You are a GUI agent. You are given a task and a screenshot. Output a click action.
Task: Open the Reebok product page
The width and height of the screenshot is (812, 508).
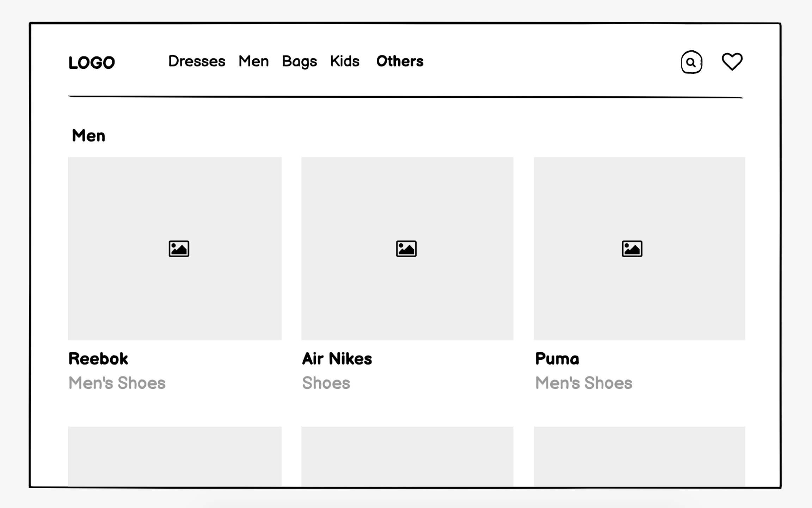[x=99, y=358]
